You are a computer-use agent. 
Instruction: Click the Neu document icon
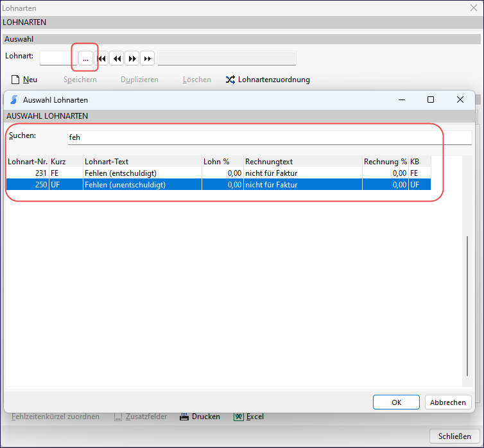click(x=15, y=80)
